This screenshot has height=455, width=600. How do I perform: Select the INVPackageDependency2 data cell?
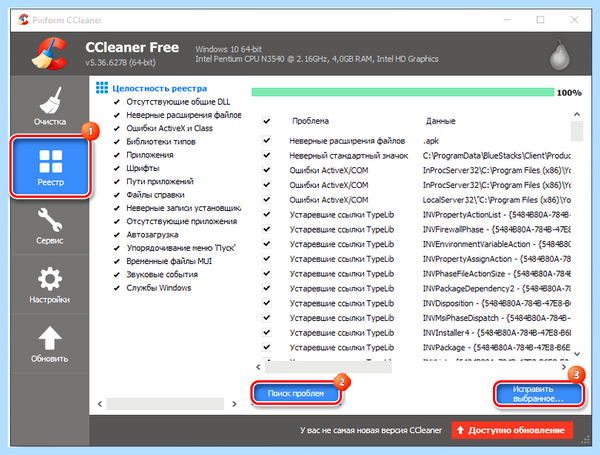pos(497,289)
